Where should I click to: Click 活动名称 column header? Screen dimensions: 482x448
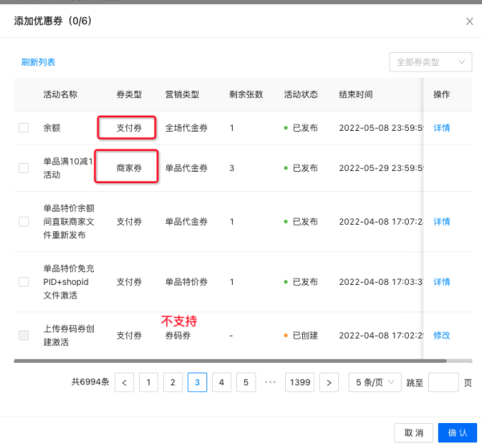(60, 94)
